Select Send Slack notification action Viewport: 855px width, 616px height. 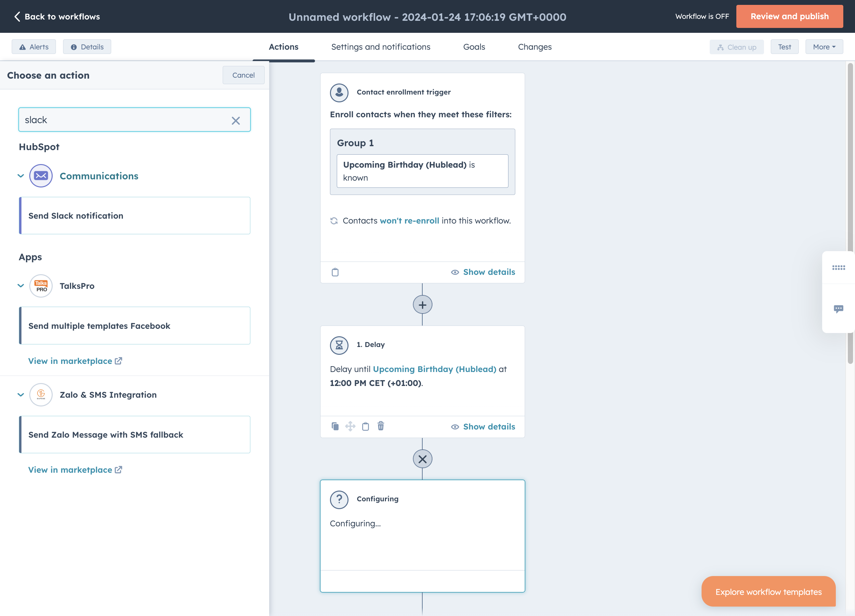tap(135, 215)
